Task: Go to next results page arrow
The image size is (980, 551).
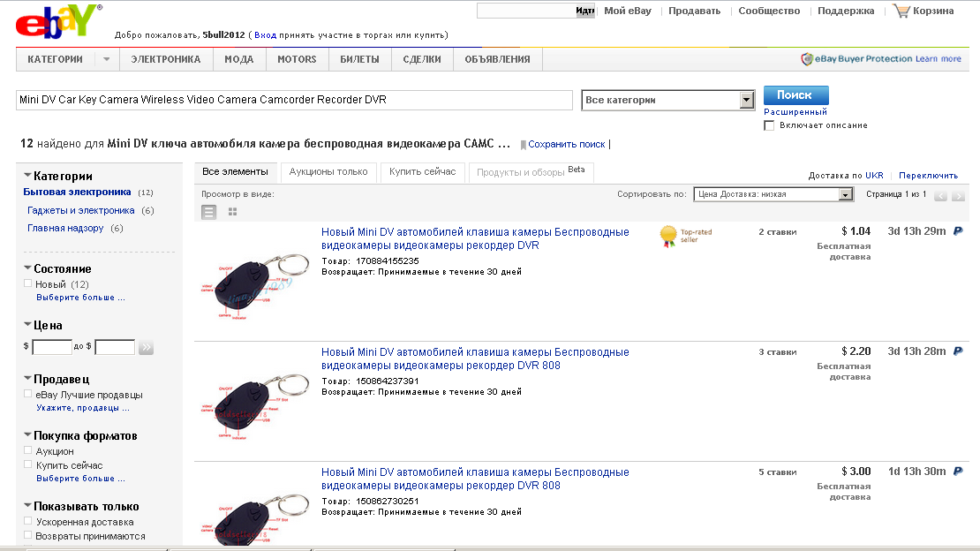Action: tap(958, 196)
